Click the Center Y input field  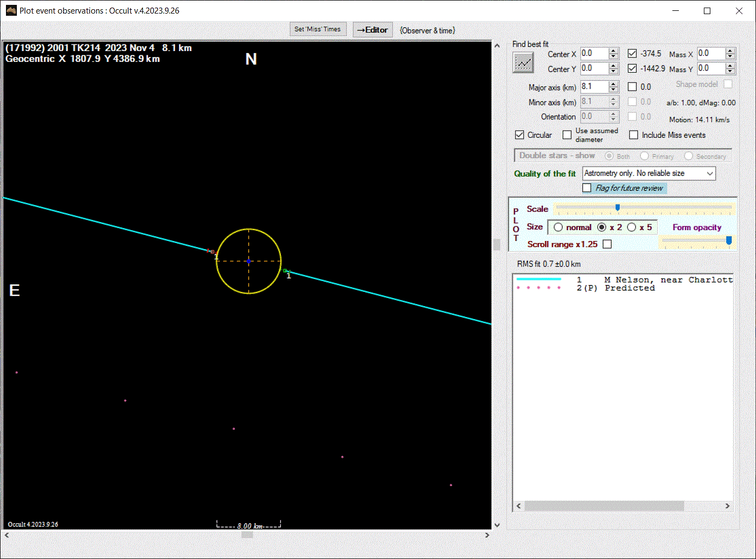click(594, 68)
